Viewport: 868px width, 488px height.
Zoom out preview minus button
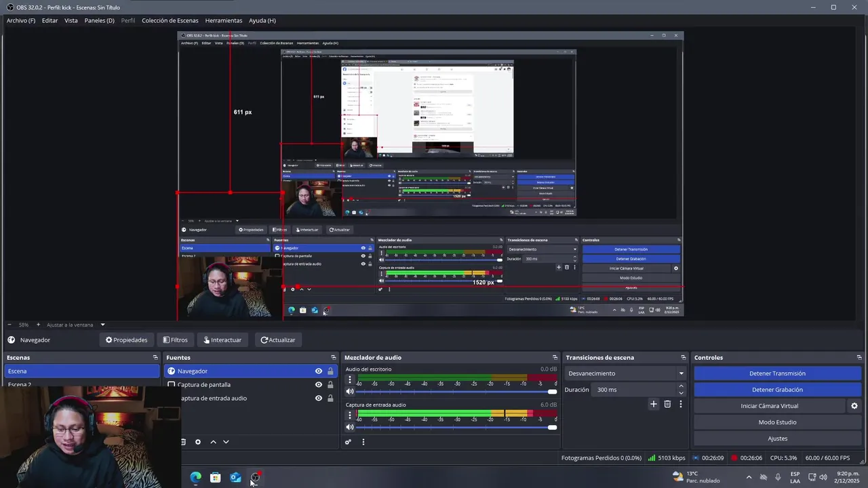pos(9,325)
